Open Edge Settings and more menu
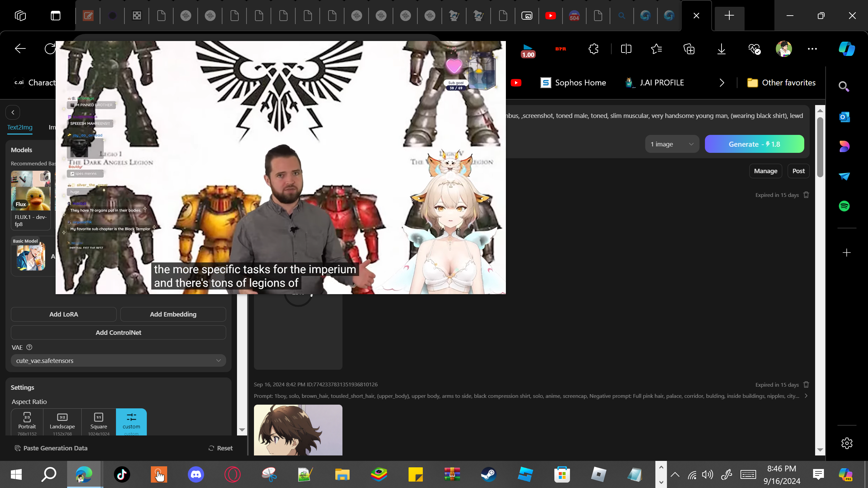This screenshot has width=868, height=488. pyautogui.click(x=812, y=49)
